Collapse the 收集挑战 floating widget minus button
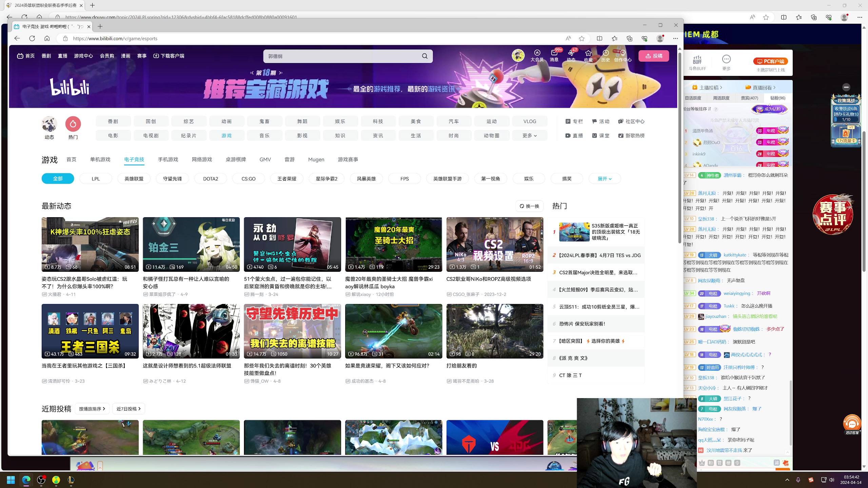Image resolution: width=868 pixels, height=488 pixels. coord(846,87)
